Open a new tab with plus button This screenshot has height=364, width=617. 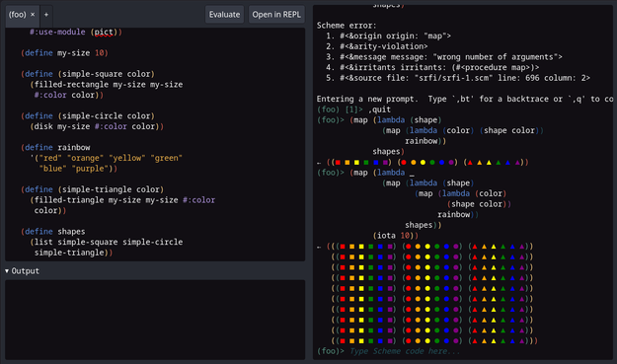46,15
